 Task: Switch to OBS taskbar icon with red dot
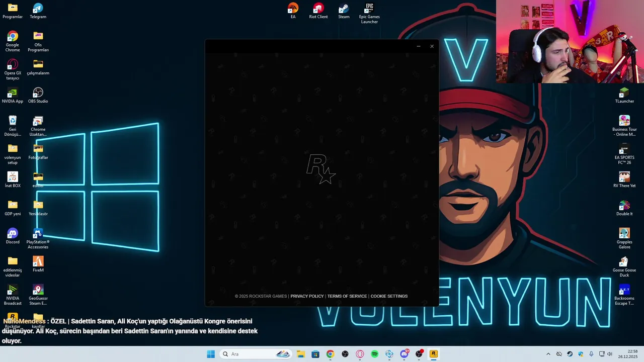419,354
